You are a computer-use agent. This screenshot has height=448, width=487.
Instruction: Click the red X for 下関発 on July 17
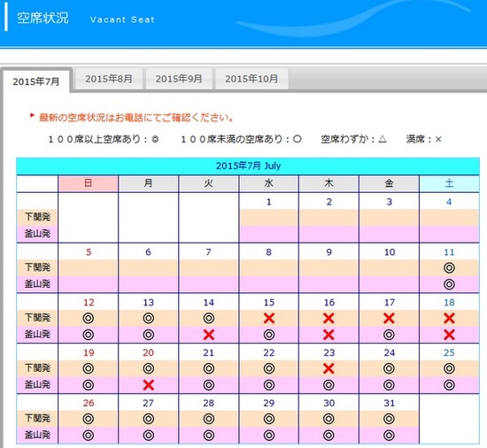point(389,318)
